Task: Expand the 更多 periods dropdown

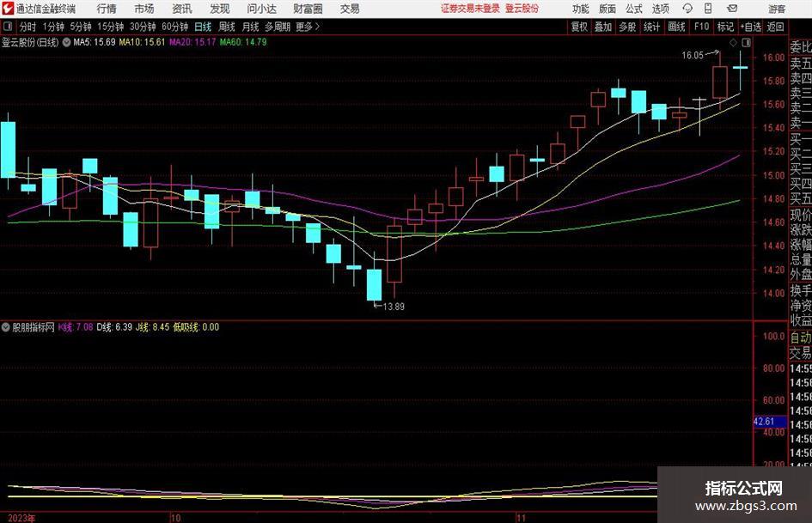Action: (x=308, y=27)
